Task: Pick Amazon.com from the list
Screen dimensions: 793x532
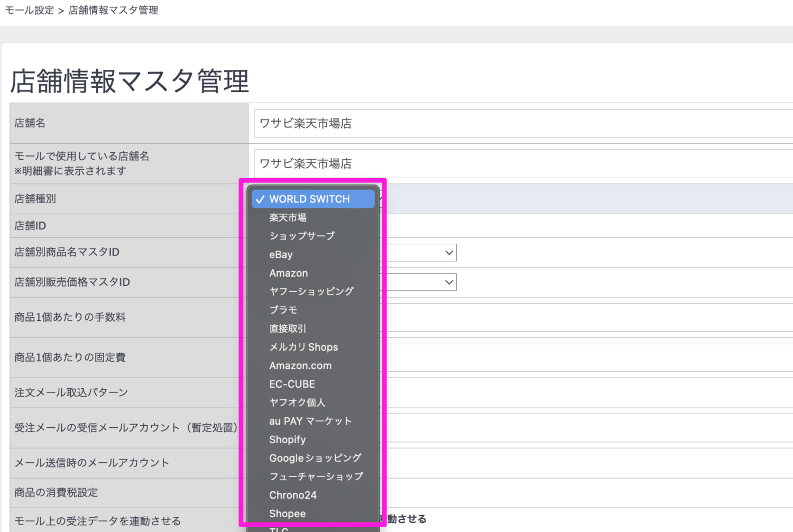Action: tap(313, 365)
